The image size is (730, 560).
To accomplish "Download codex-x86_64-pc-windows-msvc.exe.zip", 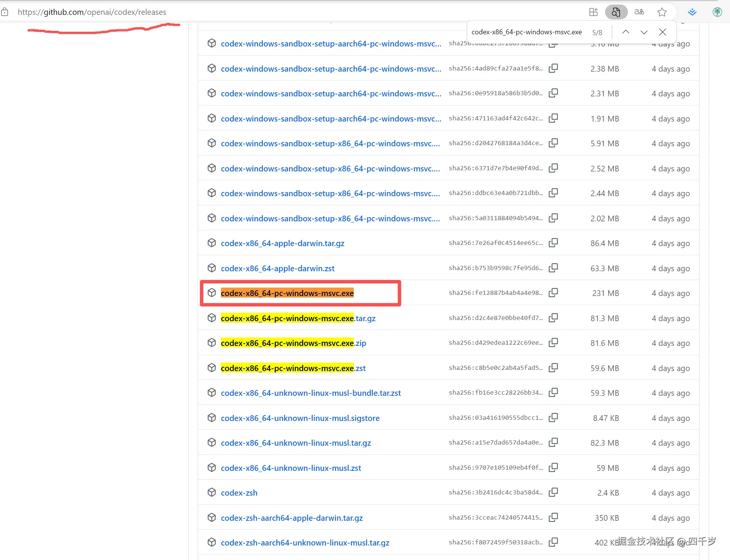I will pyautogui.click(x=294, y=343).
